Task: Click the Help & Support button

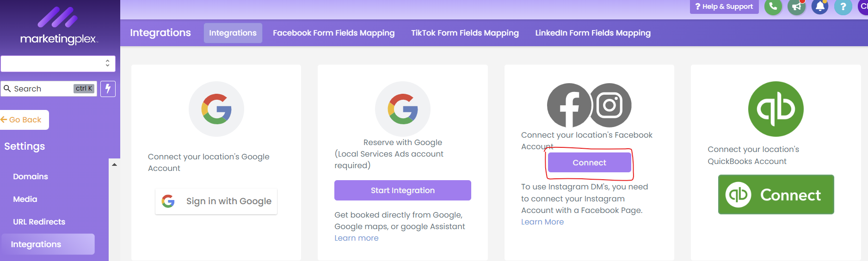Action: (724, 6)
